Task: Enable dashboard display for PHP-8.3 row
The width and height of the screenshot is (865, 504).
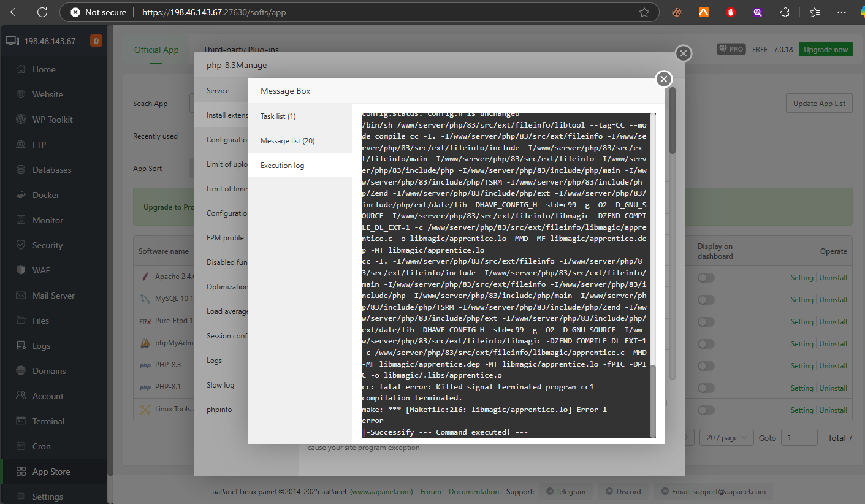Action: click(x=706, y=366)
